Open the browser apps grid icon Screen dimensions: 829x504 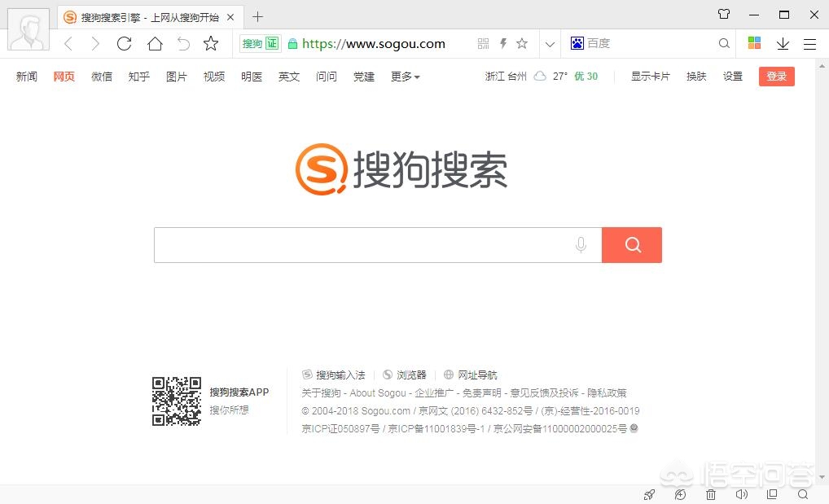754,43
